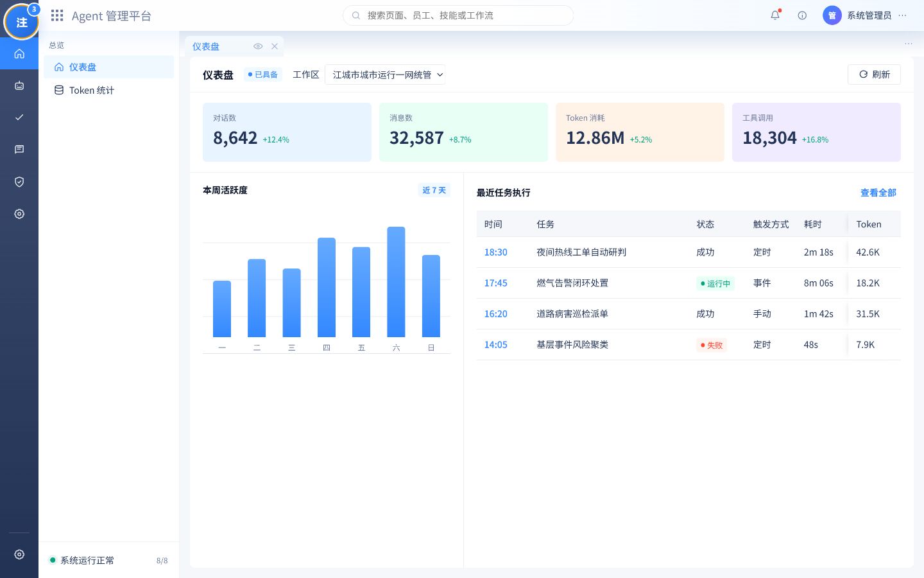
Task: Click the chart bar for 四
Action: (327, 287)
